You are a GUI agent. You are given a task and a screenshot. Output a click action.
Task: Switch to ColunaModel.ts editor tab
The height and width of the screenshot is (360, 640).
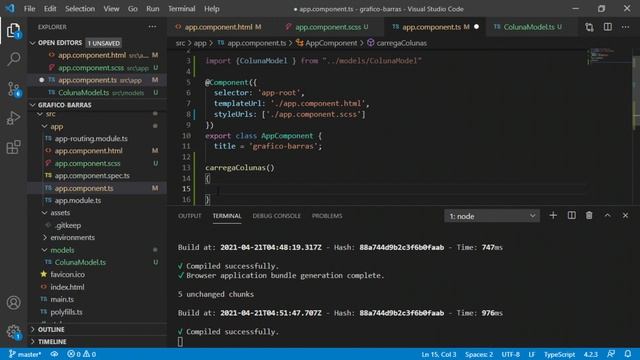point(528,27)
